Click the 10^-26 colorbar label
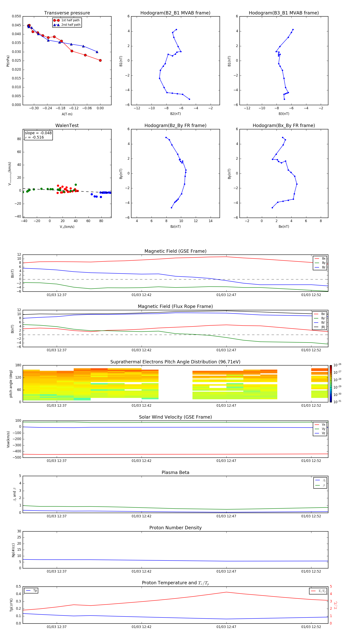Viewport: 351px width, 644px height. (x=337, y=365)
